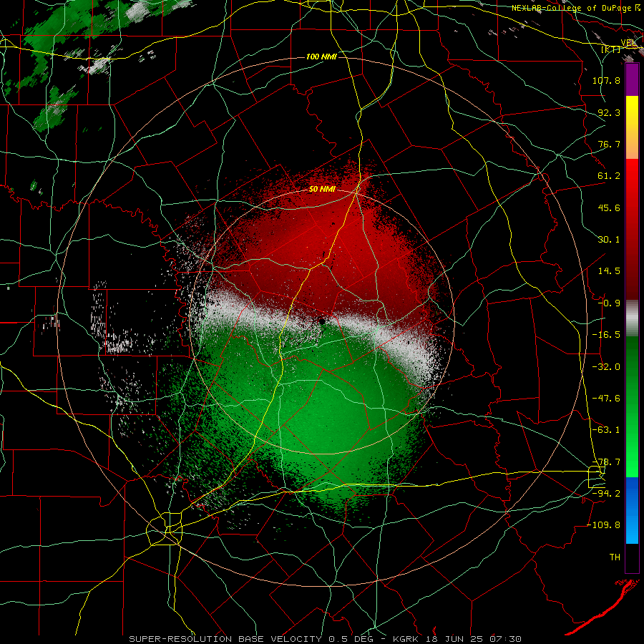
Task: Click the -16.5 velocity scale value
Action: click(x=606, y=335)
